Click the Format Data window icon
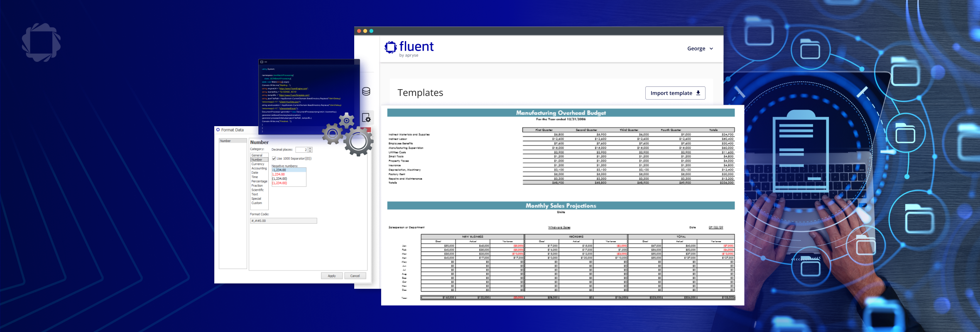980x332 pixels. [x=218, y=130]
